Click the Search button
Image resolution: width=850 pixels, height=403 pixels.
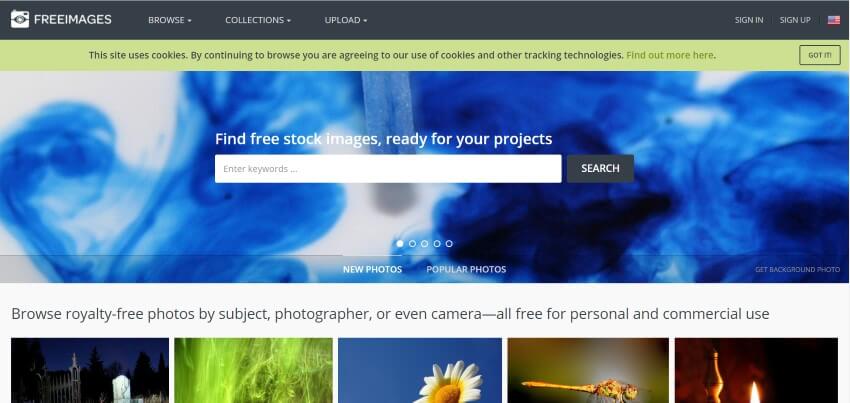tap(600, 169)
